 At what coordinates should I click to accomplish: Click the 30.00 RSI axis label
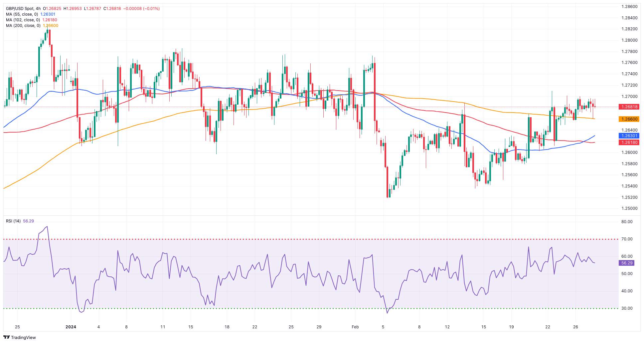627,308
